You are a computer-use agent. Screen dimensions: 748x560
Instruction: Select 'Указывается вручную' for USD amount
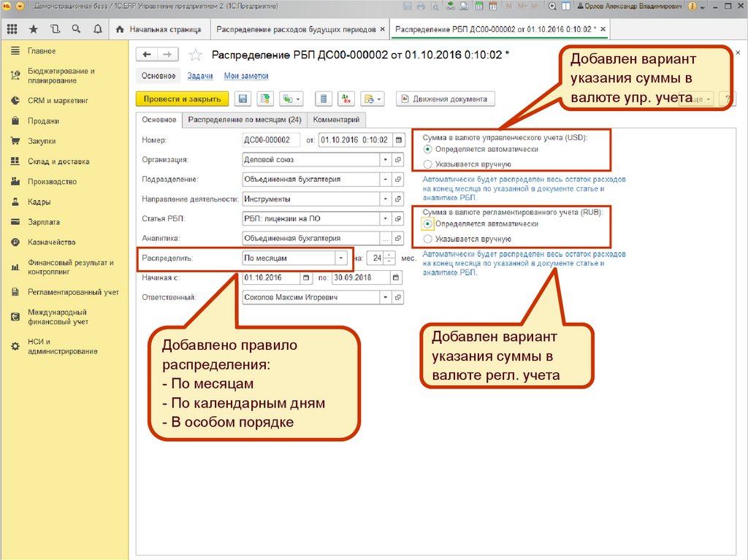[x=428, y=164]
